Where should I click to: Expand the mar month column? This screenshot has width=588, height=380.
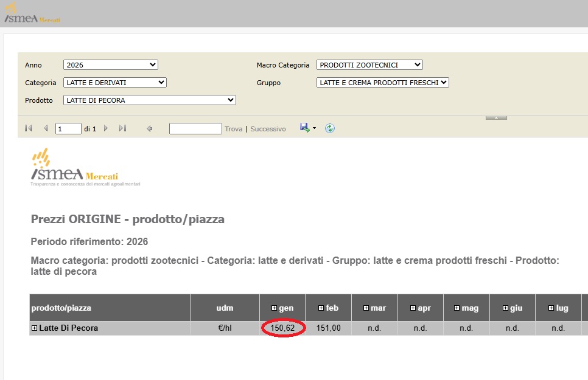pos(366,308)
